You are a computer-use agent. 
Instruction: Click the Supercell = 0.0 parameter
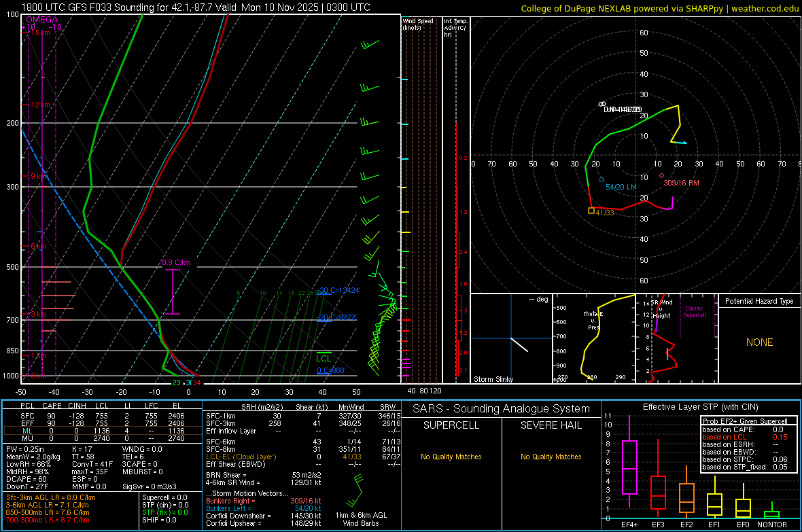pos(164,497)
